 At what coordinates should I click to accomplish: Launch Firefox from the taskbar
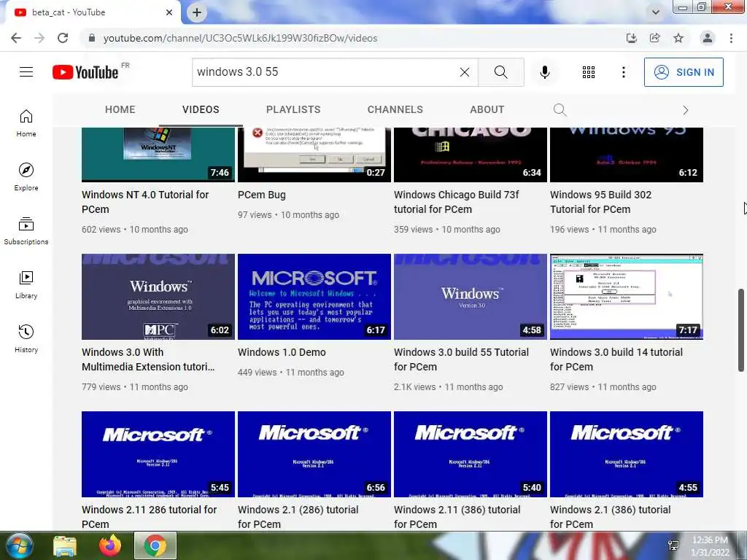pos(110,545)
